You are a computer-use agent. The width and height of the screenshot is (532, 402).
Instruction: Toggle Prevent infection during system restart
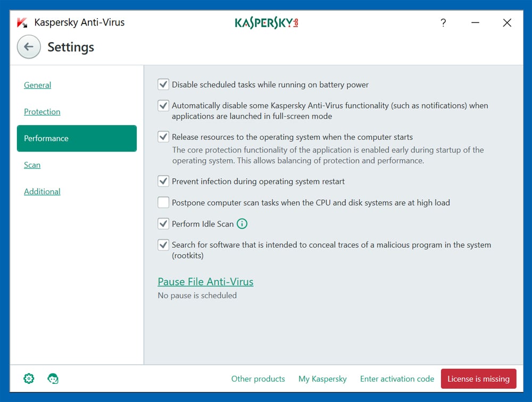tap(163, 181)
